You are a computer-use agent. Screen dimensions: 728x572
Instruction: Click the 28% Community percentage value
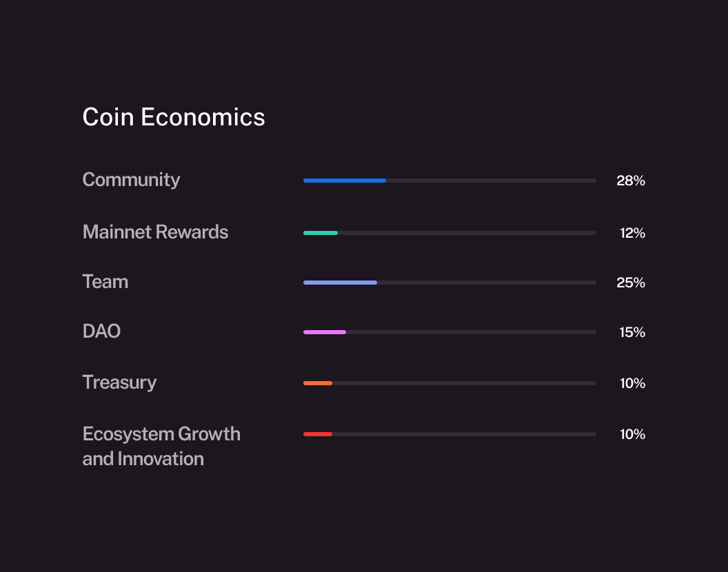point(631,181)
